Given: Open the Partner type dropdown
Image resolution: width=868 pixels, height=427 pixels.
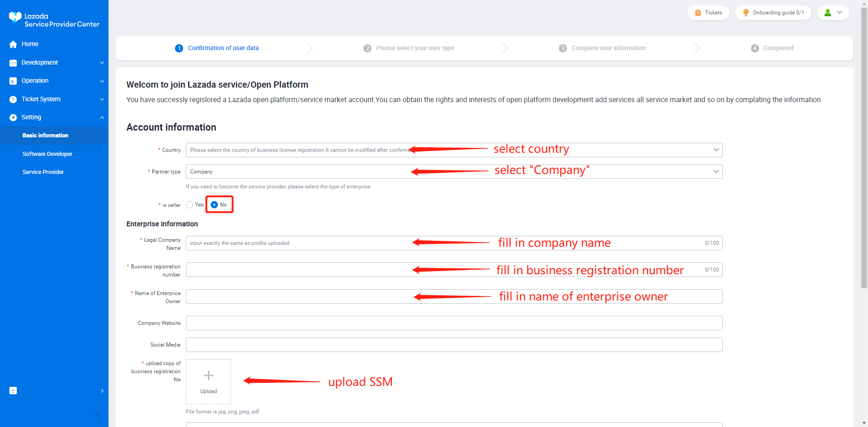Looking at the screenshot, I should tap(454, 172).
